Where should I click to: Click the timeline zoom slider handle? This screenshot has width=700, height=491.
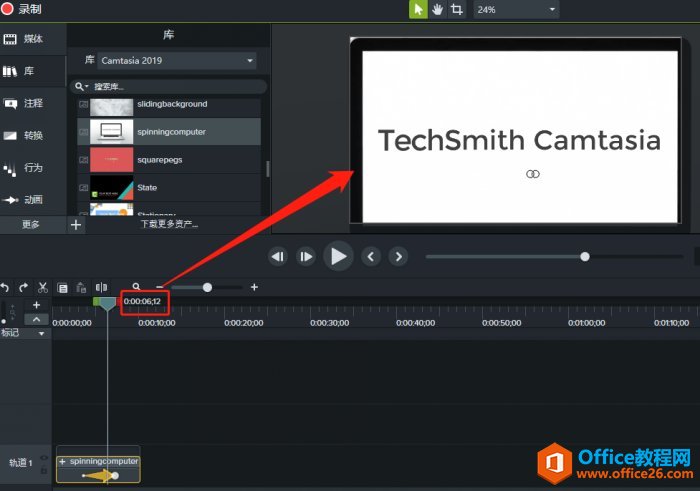(x=207, y=287)
